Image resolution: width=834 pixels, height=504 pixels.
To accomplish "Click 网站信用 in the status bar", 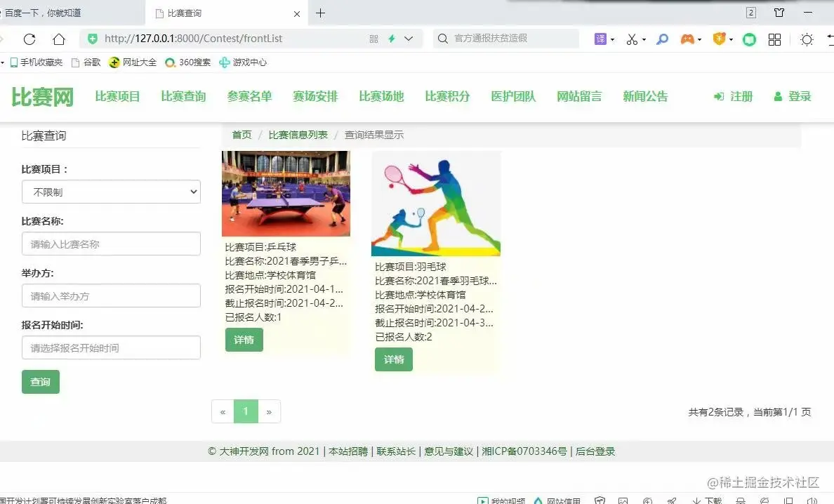I will pyautogui.click(x=557, y=500).
